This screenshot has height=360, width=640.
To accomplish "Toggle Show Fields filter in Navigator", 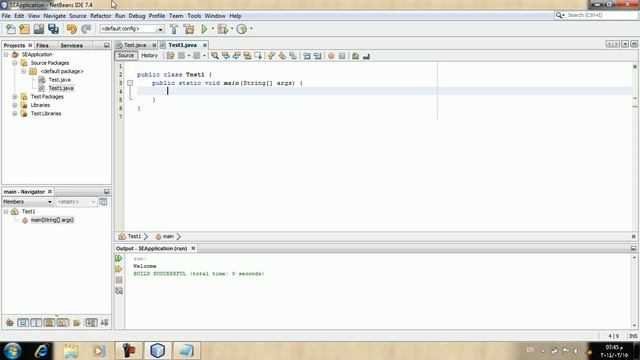I will (23, 322).
